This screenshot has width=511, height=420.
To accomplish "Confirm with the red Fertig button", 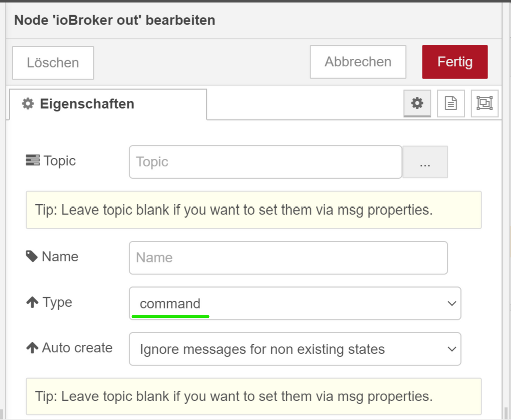I will coord(455,62).
